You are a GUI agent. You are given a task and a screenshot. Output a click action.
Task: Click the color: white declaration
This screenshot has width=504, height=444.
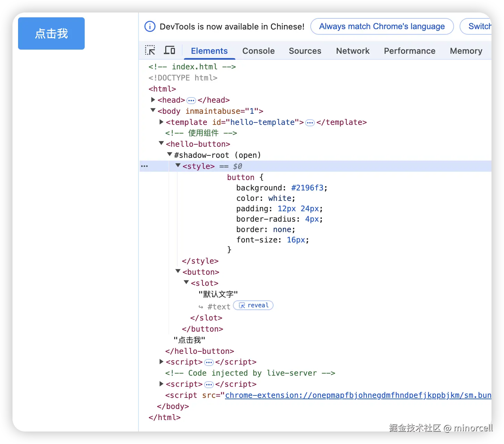point(266,198)
